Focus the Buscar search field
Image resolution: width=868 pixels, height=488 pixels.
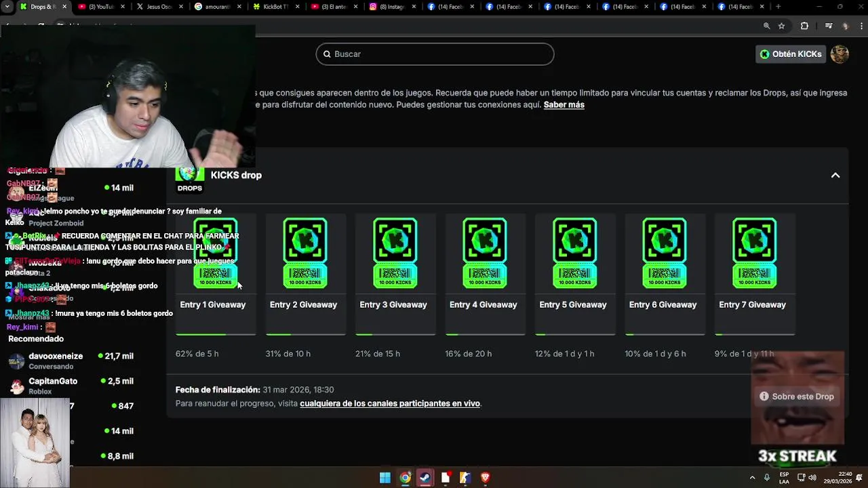pyautogui.click(x=435, y=54)
